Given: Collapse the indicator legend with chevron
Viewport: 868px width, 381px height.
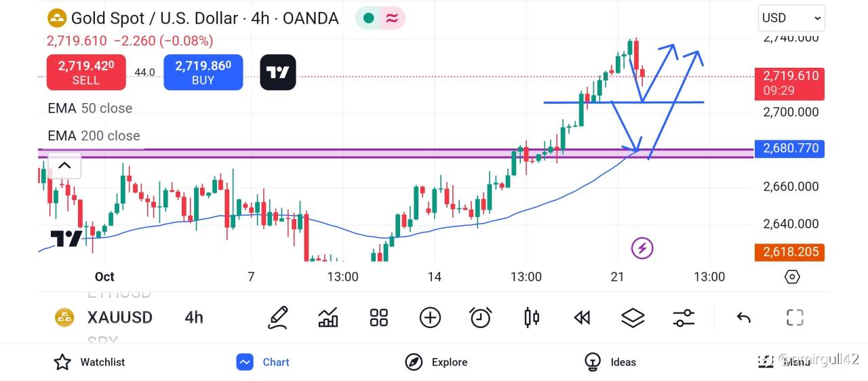Looking at the screenshot, I should (64, 165).
